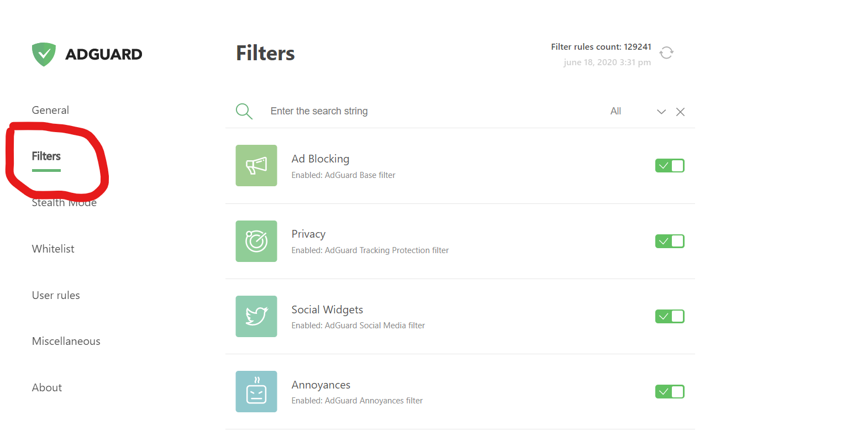Open the Annoyances filter group
The image size is (868, 446).
pyautogui.click(x=460, y=391)
